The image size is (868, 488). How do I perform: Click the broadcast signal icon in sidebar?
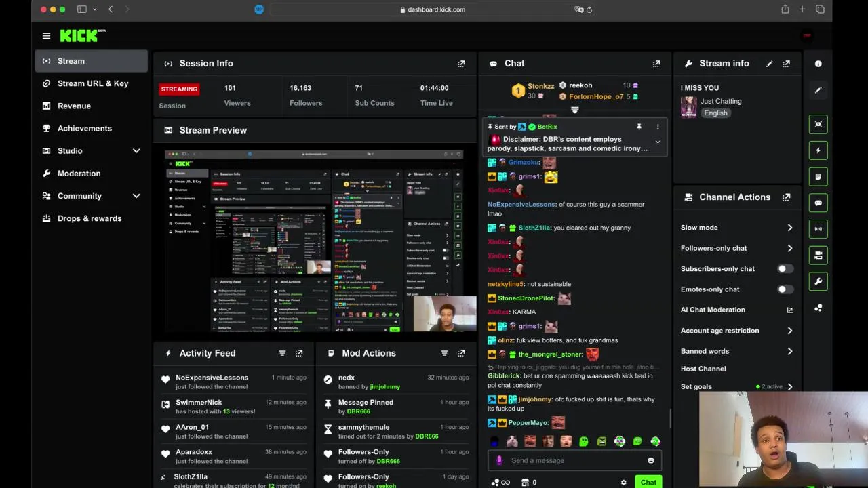coord(818,229)
